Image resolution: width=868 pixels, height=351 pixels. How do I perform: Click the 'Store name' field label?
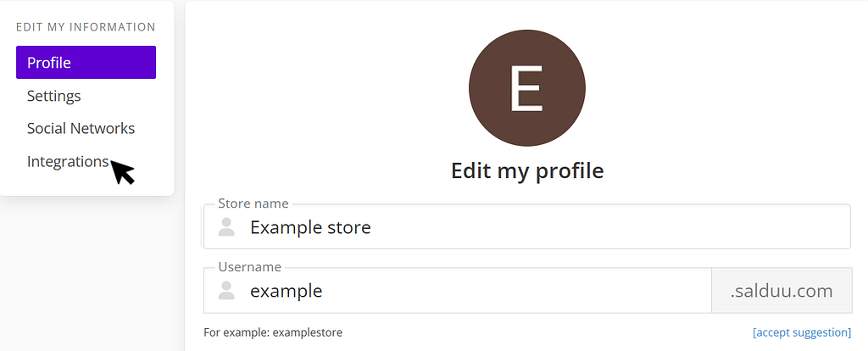coord(253,203)
